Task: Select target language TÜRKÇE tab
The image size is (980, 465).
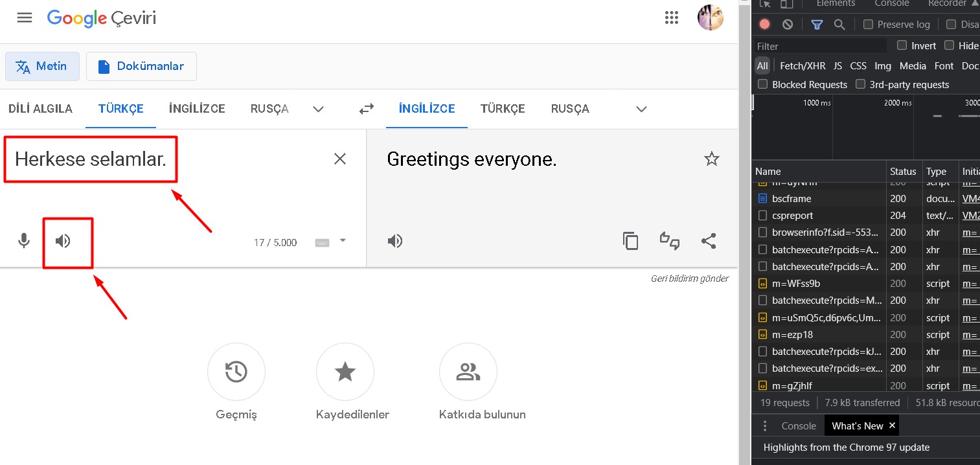Action: 503,109
